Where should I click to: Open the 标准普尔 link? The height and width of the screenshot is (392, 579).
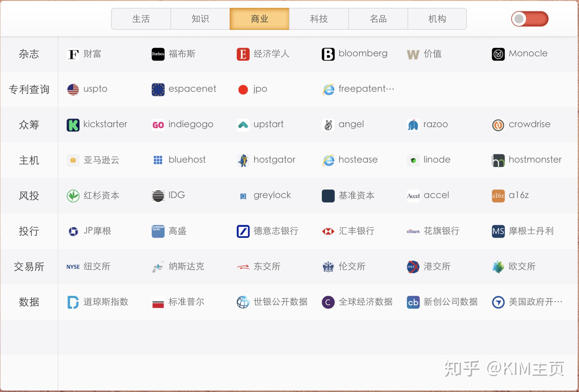pos(186,302)
